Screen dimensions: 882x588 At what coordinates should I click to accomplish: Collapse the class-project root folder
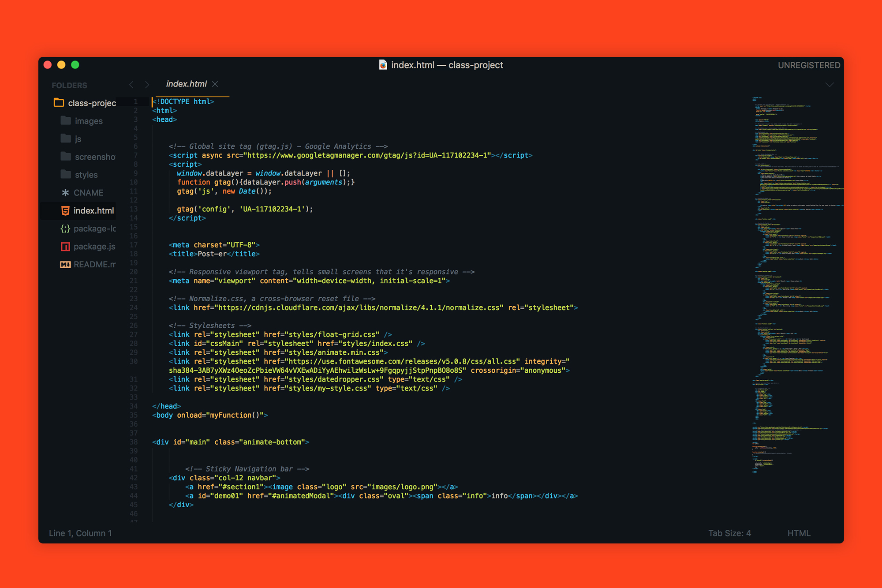[92, 103]
